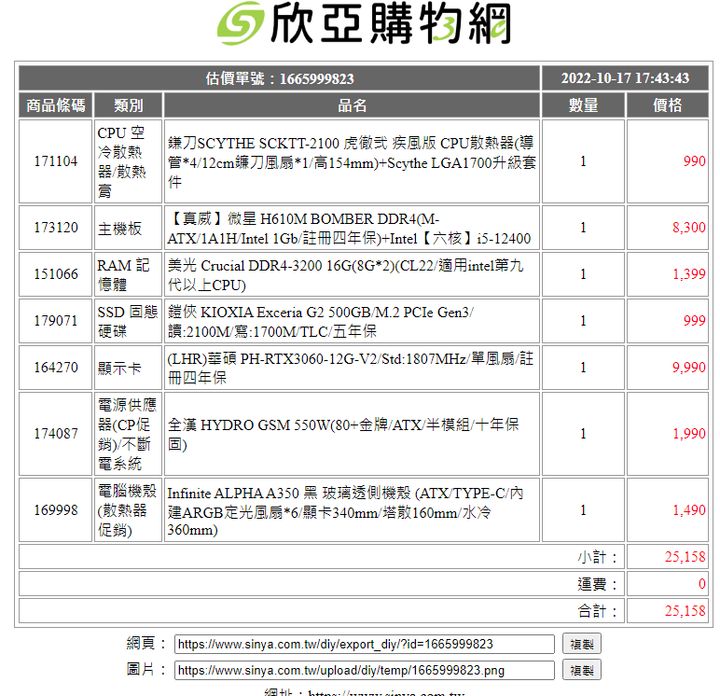This screenshot has height=696, width=720.
Task: Click the SCYTHE SCKTT-2100 cooler product name
Action: tap(352, 163)
